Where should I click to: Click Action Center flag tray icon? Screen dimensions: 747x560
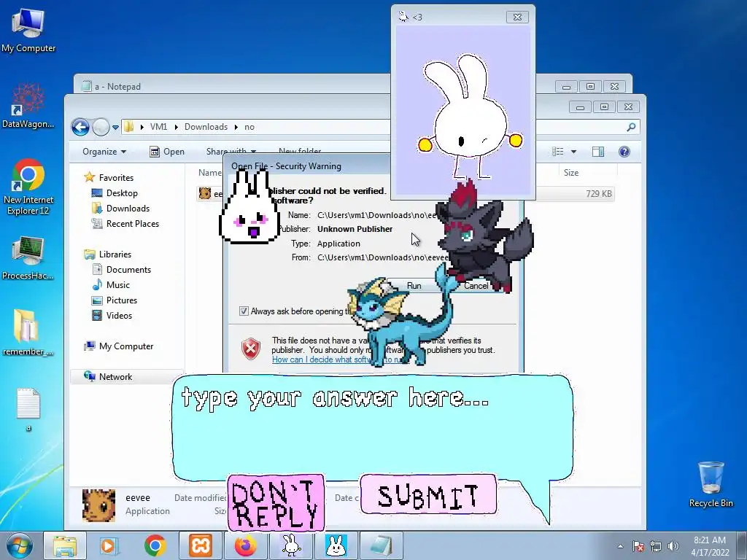tap(638, 546)
